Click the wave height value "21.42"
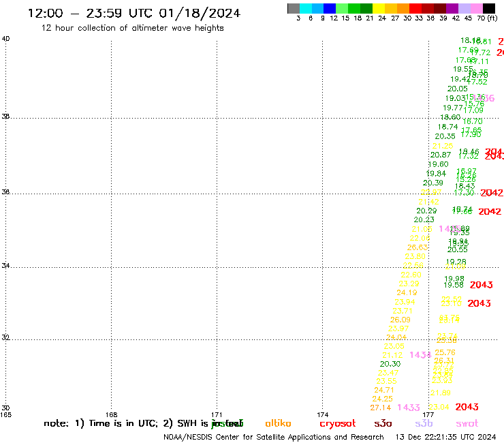The height and width of the screenshot is (443, 504). click(428, 202)
